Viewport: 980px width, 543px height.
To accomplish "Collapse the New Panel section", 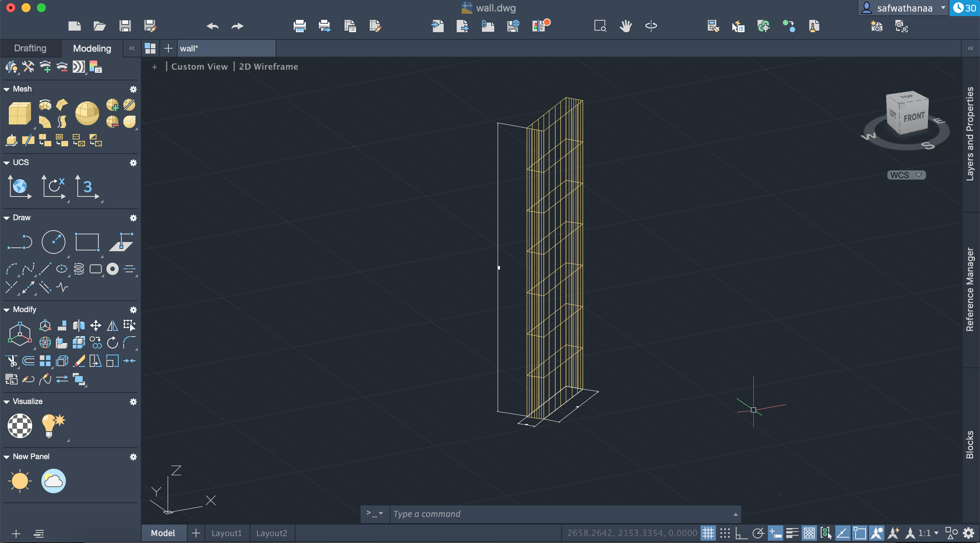I will point(7,457).
